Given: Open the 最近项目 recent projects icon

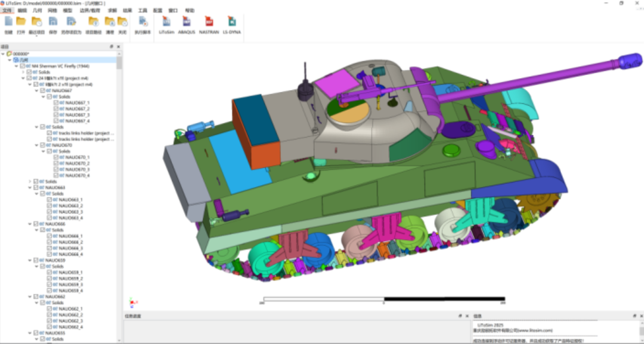Looking at the screenshot, I should (36, 21).
